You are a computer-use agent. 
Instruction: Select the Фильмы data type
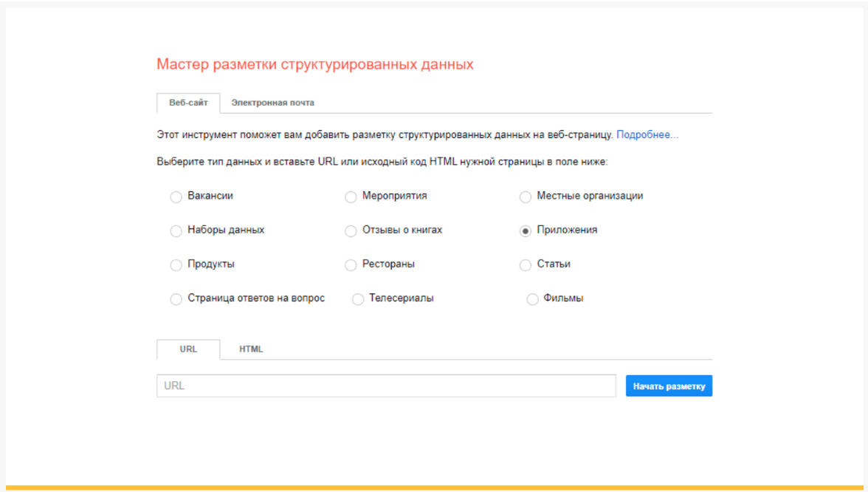532,299
